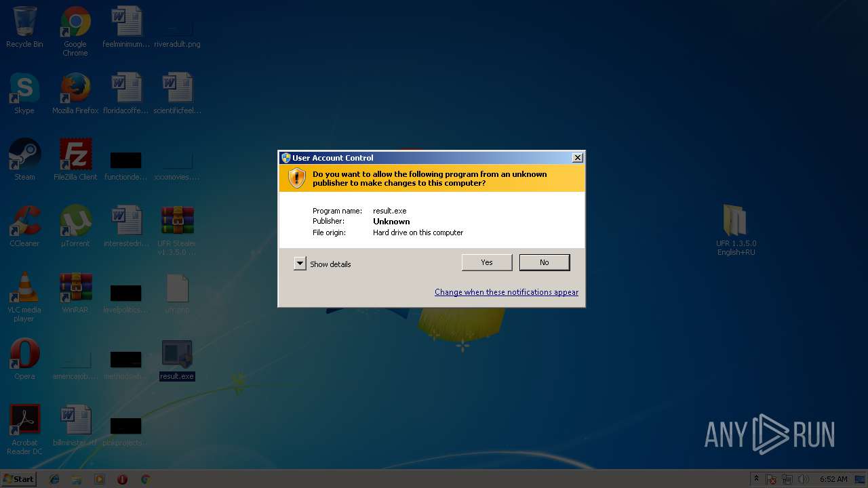Click the 'Unknown' publisher text
Viewport: 868px width, 488px height.
pos(391,222)
